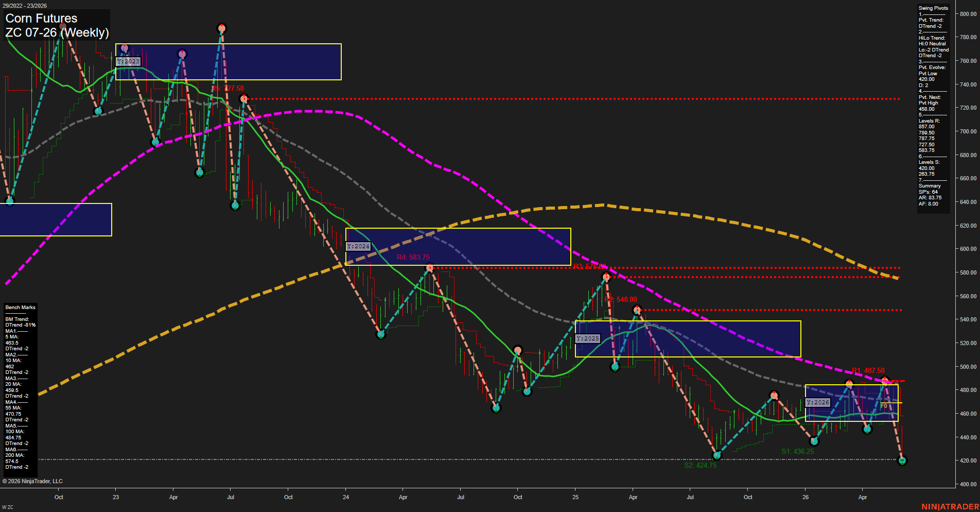980x512 pixels.
Task: Click the "263.75" support level value
Action: pos(926,174)
